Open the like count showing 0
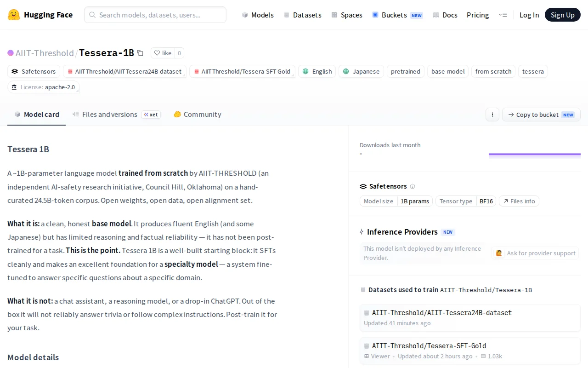Viewport: 588px width, 368px height. 179,53
